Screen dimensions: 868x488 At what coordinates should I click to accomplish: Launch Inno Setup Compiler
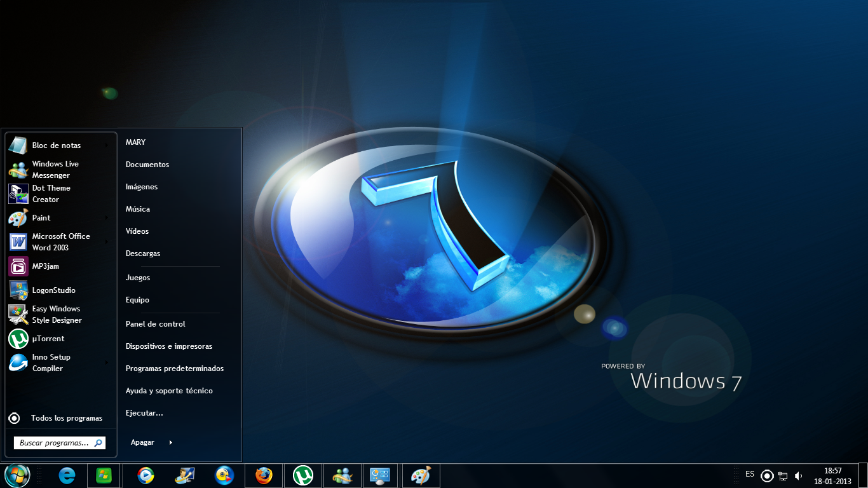(60, 363)
